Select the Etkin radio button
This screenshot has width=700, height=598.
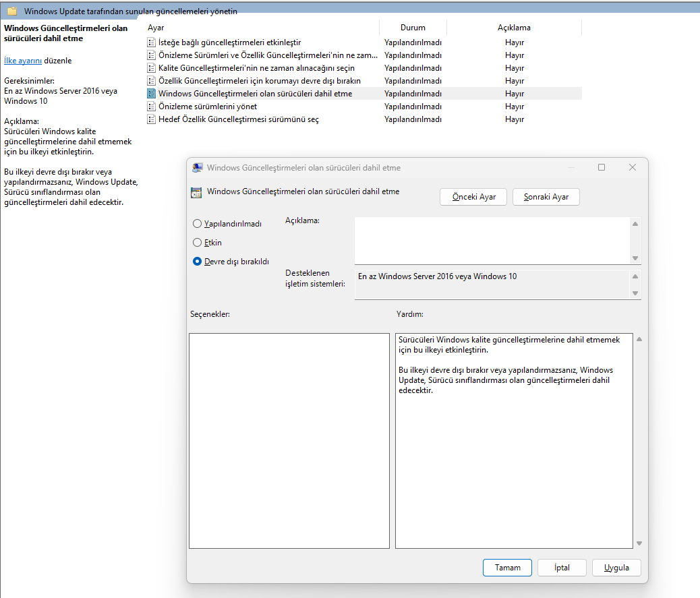point(197,242)
